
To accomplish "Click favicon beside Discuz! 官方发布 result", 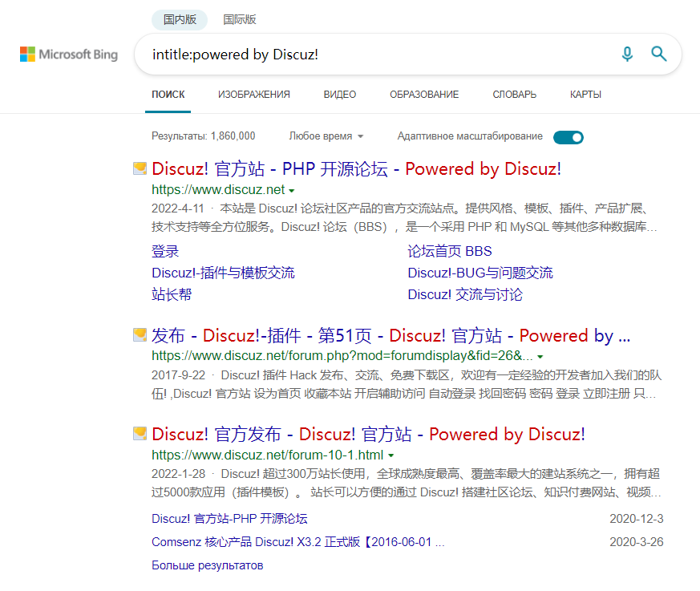I will (140, 434).
